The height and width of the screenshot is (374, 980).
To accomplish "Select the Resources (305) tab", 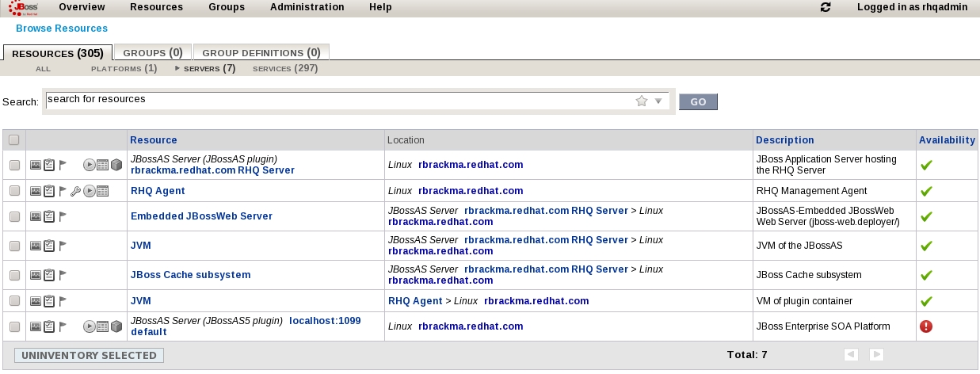I will tap(58, 53).
